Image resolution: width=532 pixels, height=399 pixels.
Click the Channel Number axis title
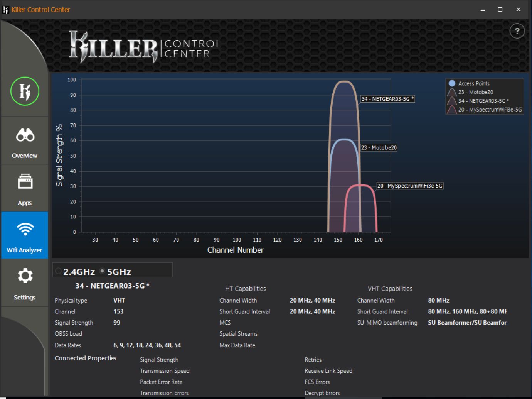[x=235, y=250]
